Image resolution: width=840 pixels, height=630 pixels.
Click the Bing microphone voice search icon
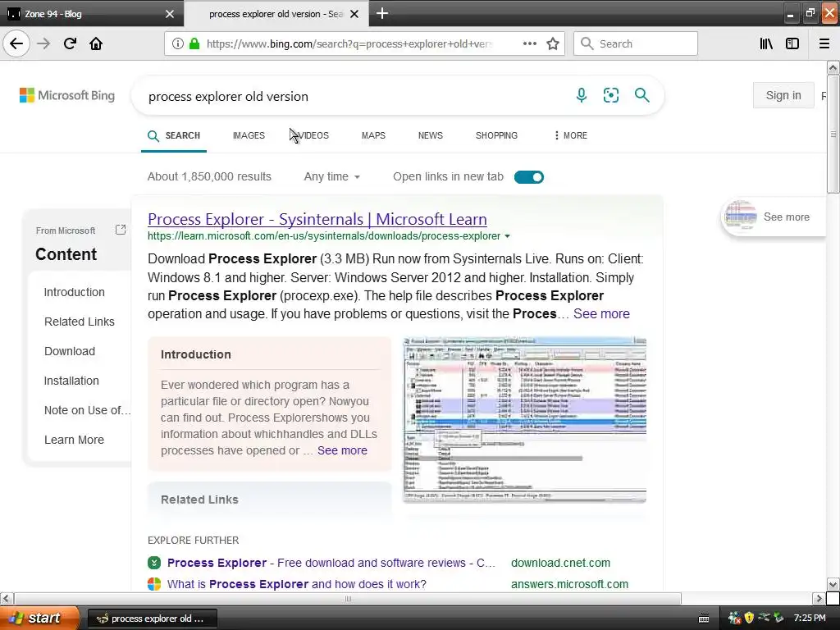click(x=582, y=95)
